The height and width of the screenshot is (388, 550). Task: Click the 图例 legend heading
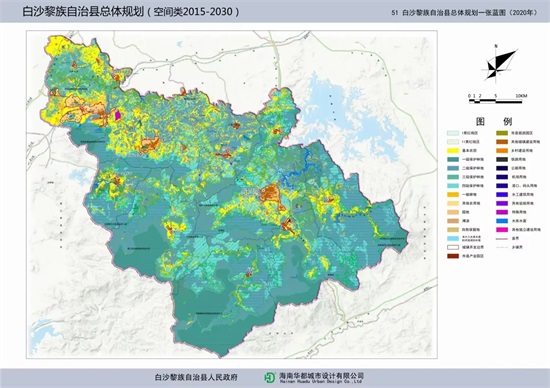tap(494, 121)
